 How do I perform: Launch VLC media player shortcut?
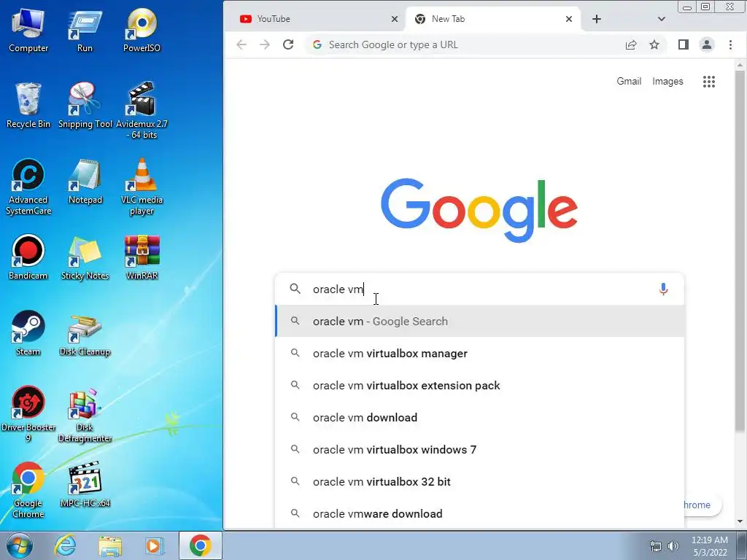point(142,187)
